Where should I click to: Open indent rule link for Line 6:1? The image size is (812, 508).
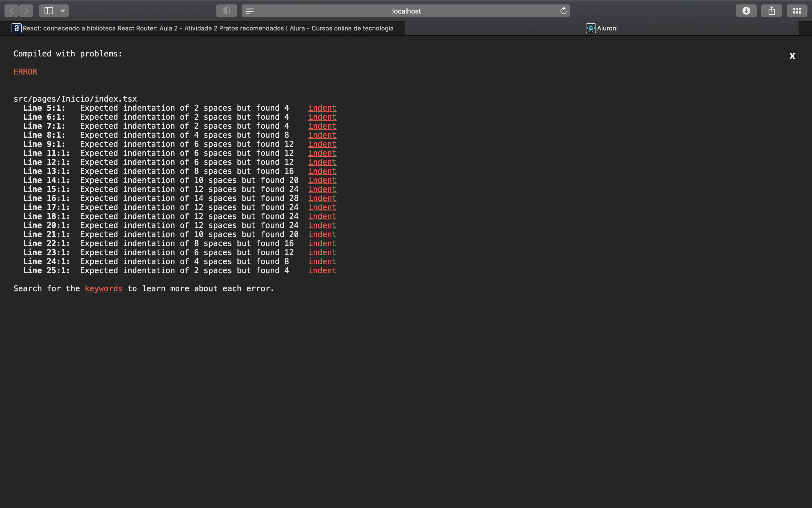[x=322, y=117]
